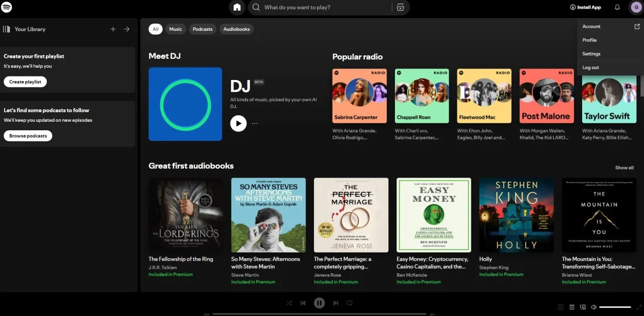Click Show all for Great first audiobooks

pyautogui.click(x=624, y=168)
